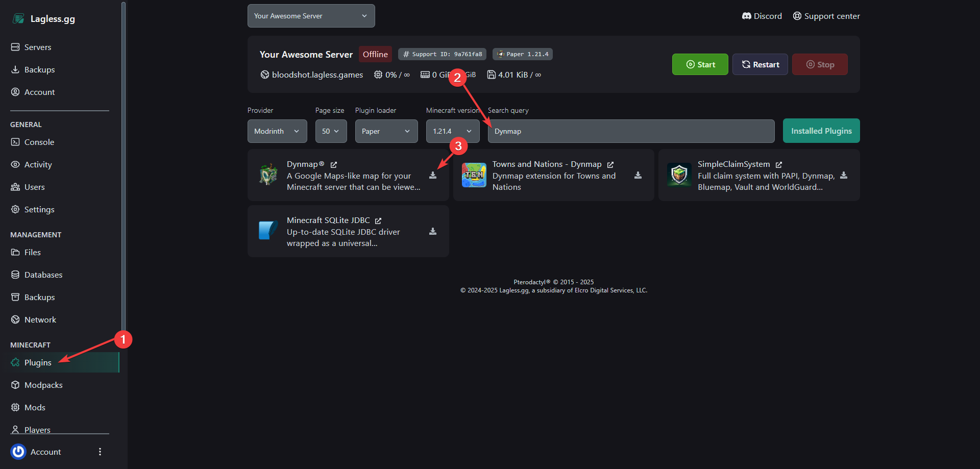
Task: Open the Plugin loader dropdown showing Paper
Action: [x=386, y=131]
